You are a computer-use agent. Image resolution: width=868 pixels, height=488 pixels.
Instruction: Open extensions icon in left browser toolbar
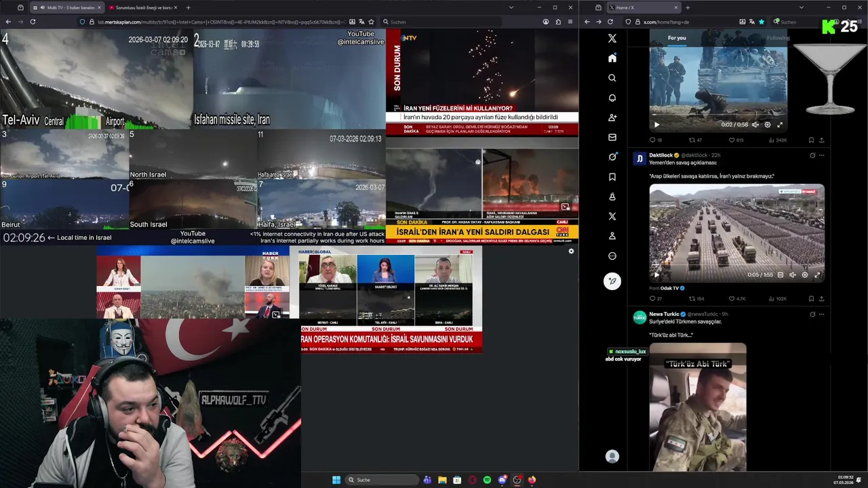pyautogui.click(x=558, y=22)
